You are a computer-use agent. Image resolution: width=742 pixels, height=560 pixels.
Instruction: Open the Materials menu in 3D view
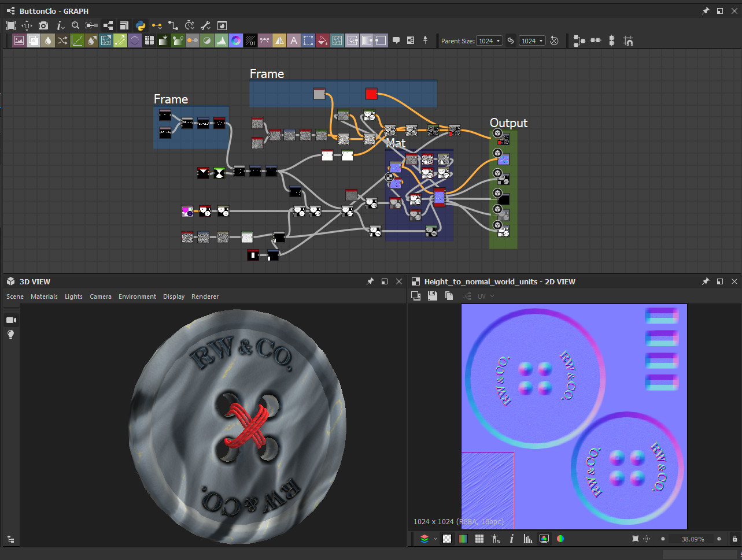tap(44, 296)
